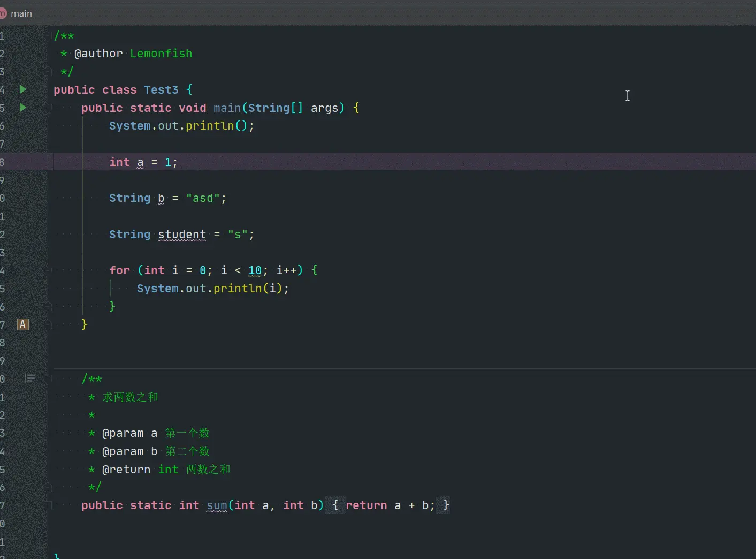756x559 pixels.
Task: Click the Javadoc text 求两数之和
Action: coord(131,397)
